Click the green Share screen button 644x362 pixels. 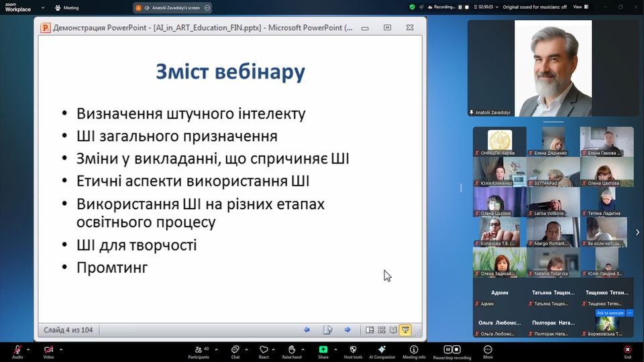click(x=323, y=352)
